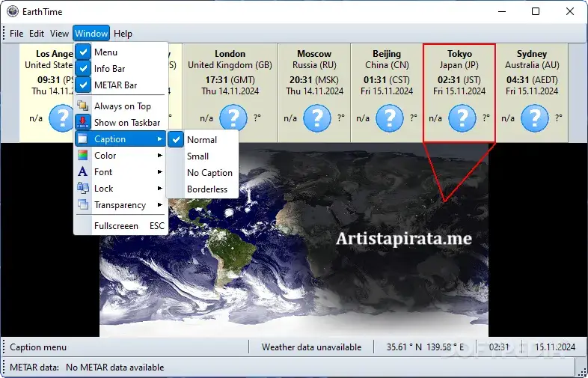The image size is (588, 378).
Task: Select the London city panel
Action: (230, 93)
